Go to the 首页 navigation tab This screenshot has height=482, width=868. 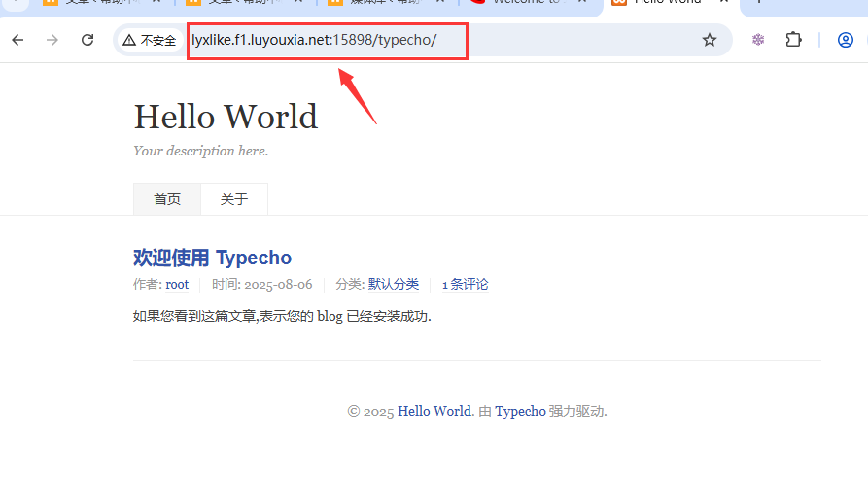[167, 199]
